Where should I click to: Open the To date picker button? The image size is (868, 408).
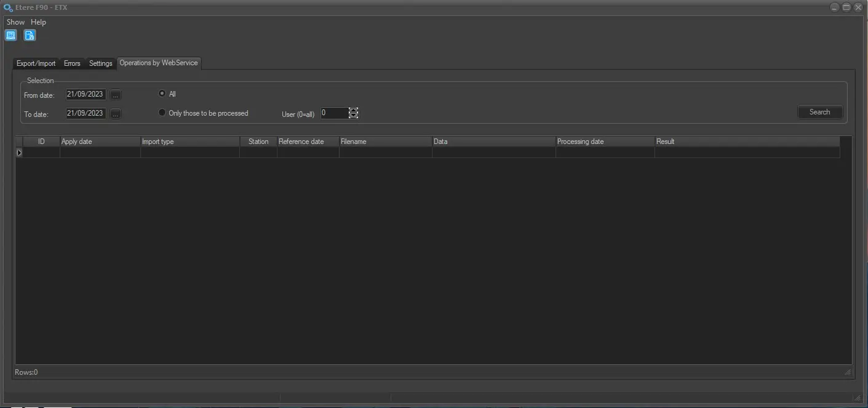pos(116,114)
